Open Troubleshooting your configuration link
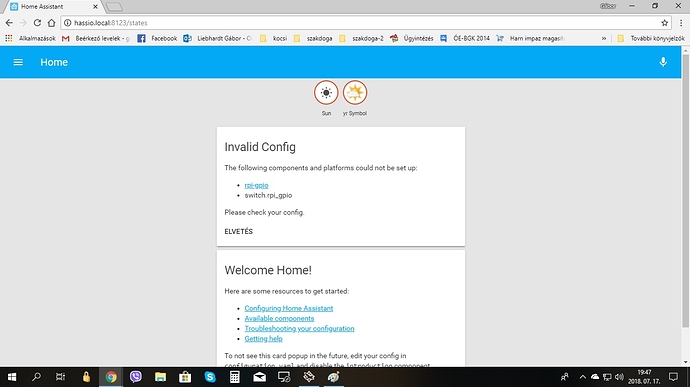The width and height of the screenshot is (690, 387). (299, 328)
